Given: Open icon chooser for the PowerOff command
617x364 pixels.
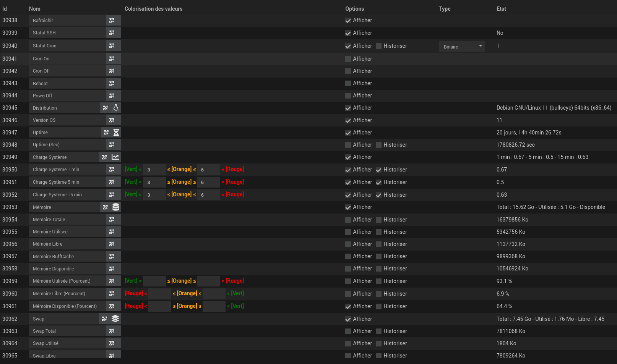Looking at the screenshot, I should [x=112, y=95].
